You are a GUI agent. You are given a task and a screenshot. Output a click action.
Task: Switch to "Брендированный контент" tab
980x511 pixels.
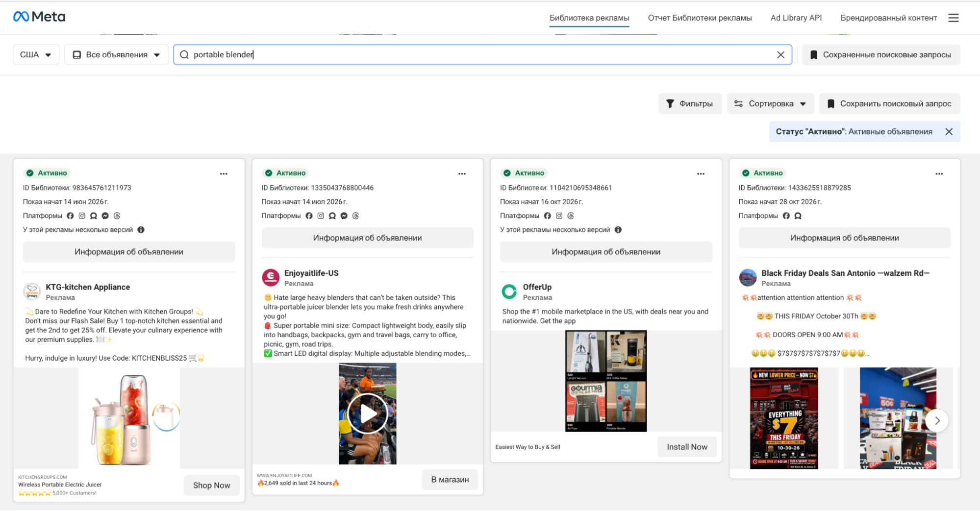pos(888,18)
